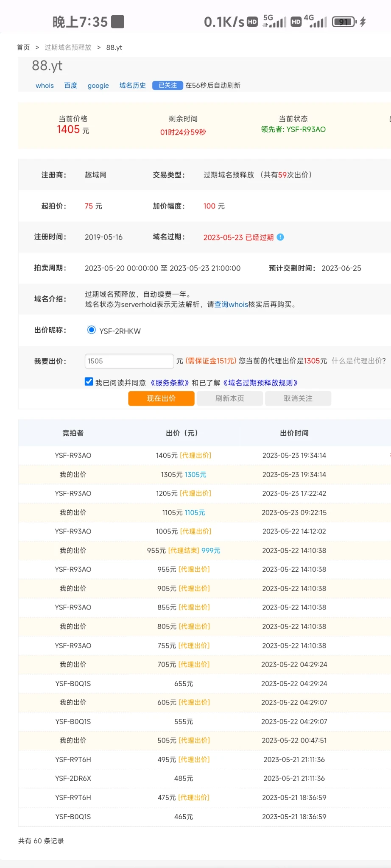
Task: Open 过期域名预释放 breadcrumb item
Action: pyautogui.click(x=68, y=47)
